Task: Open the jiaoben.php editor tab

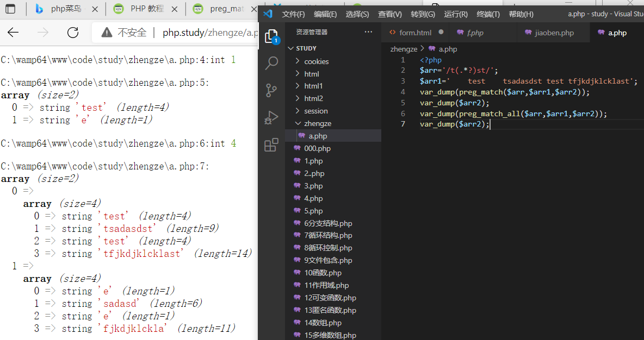Action: (x=554, y=33)
